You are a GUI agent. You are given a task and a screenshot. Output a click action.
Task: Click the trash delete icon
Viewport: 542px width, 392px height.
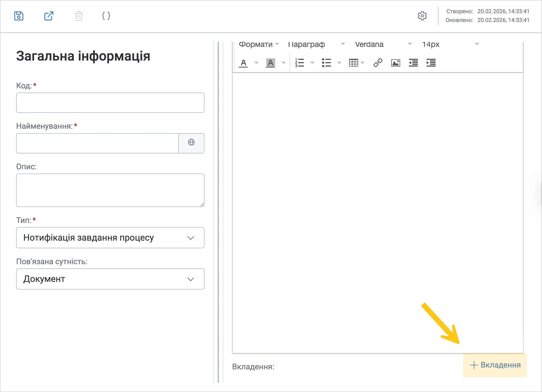coord(79,16)
